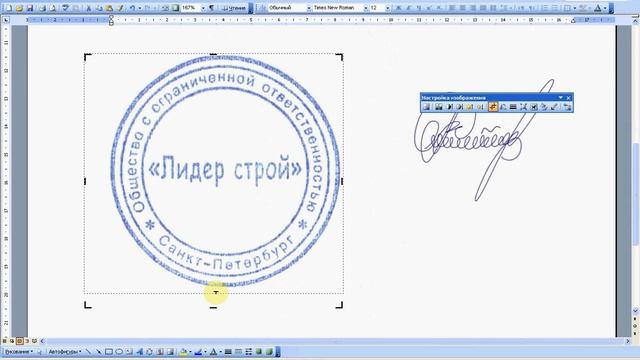Center the paragraph text
The image size is (640, 360).
[x=463, y=8]
